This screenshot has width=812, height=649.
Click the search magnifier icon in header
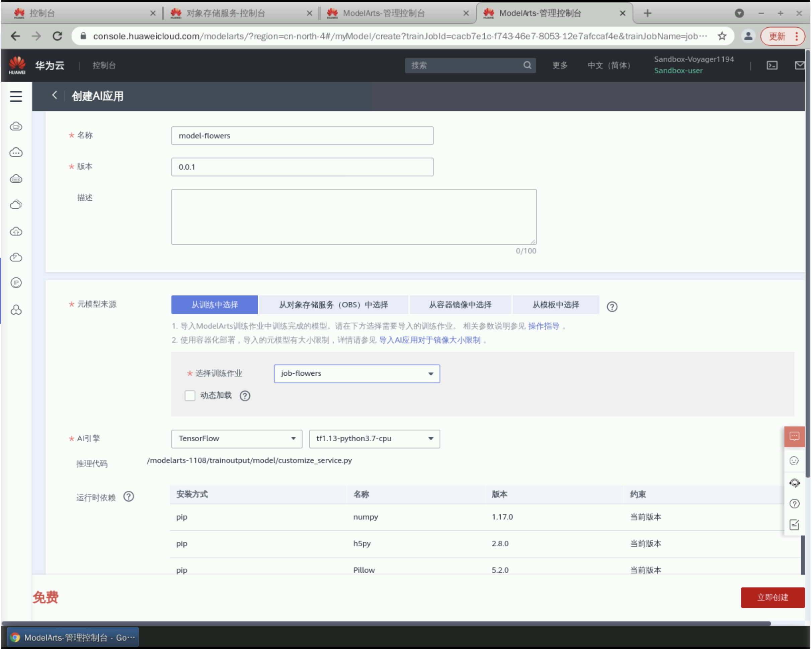(x=527, y=65)
